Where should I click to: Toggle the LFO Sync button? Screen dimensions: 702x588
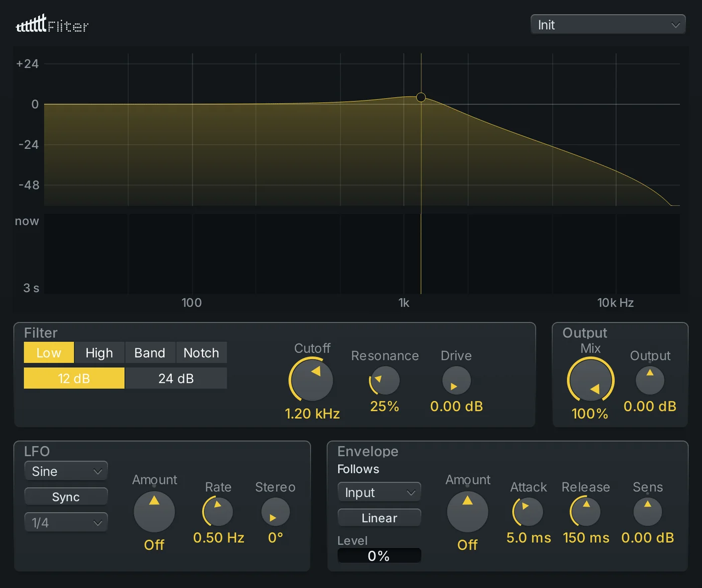[66, 497]
